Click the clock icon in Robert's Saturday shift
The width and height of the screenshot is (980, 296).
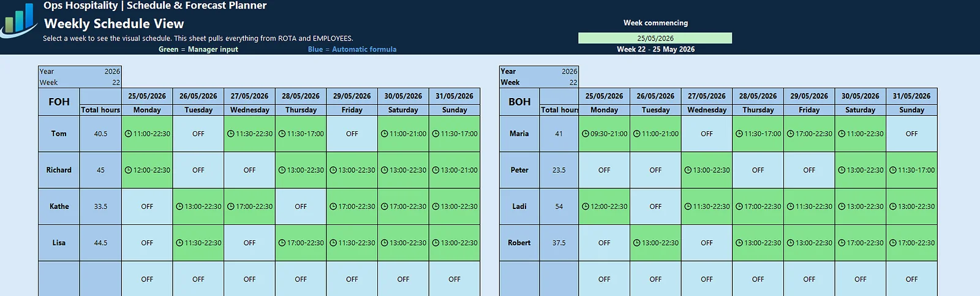point(842,243)
